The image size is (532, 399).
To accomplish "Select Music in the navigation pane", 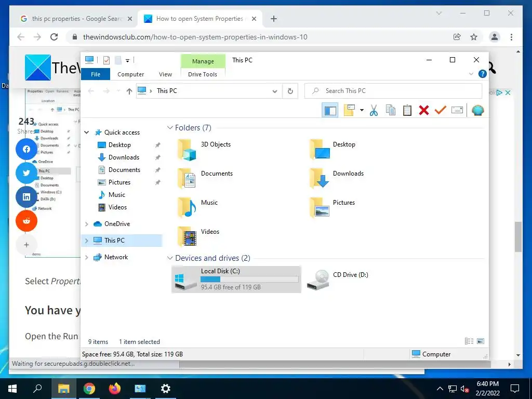I will [116, 195].
